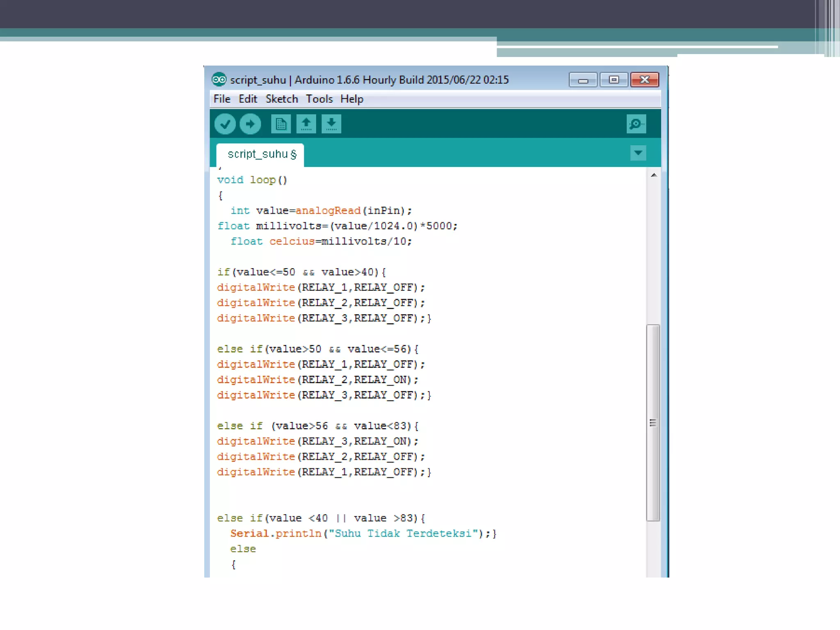Image resolution: width=840 pixels, height=630 pixels.
Task: Create a new sketch with New icon
Action: (x=281, y=124)
